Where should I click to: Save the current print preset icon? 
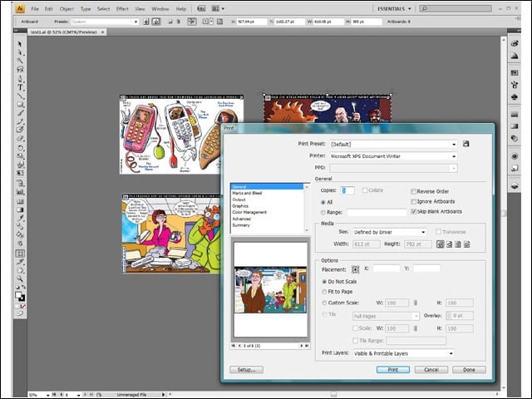click(465, 144)
